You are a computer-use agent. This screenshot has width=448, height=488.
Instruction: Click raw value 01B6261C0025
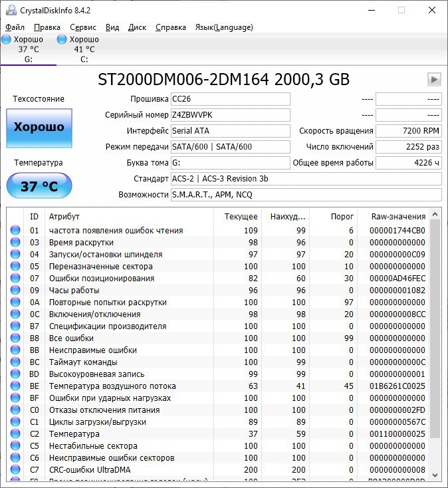tap(397, 386)
